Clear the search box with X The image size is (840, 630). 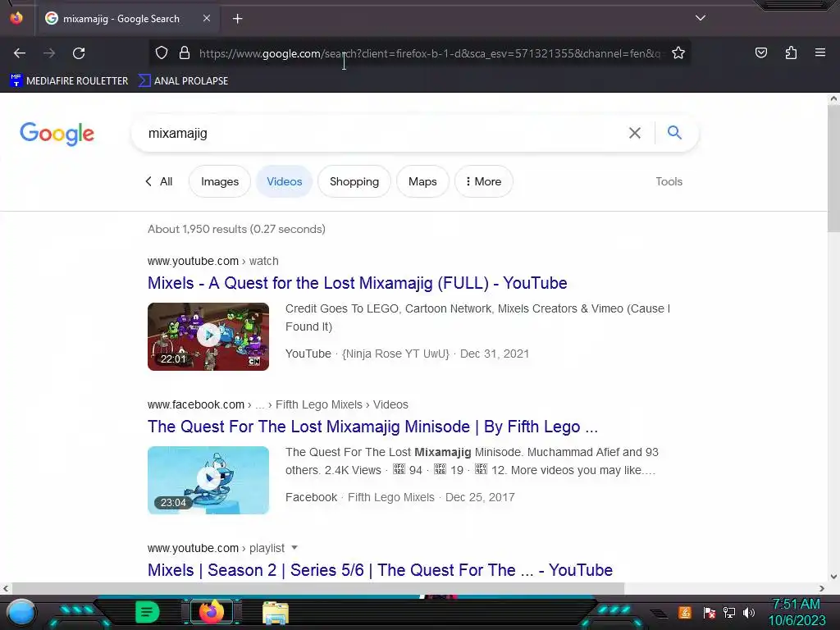coord(634,133)
